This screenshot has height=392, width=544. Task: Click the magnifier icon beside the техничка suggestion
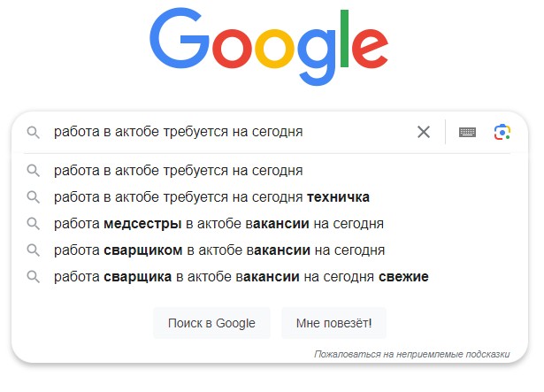33,196
